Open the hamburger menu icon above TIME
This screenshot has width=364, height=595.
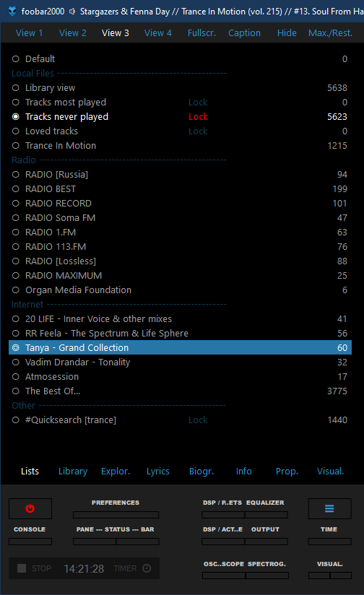click(x=329, y=508)
